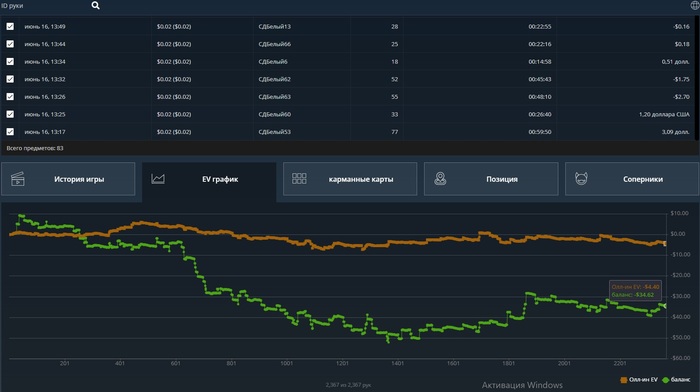Open the globe icon at top right

(695, 5)
